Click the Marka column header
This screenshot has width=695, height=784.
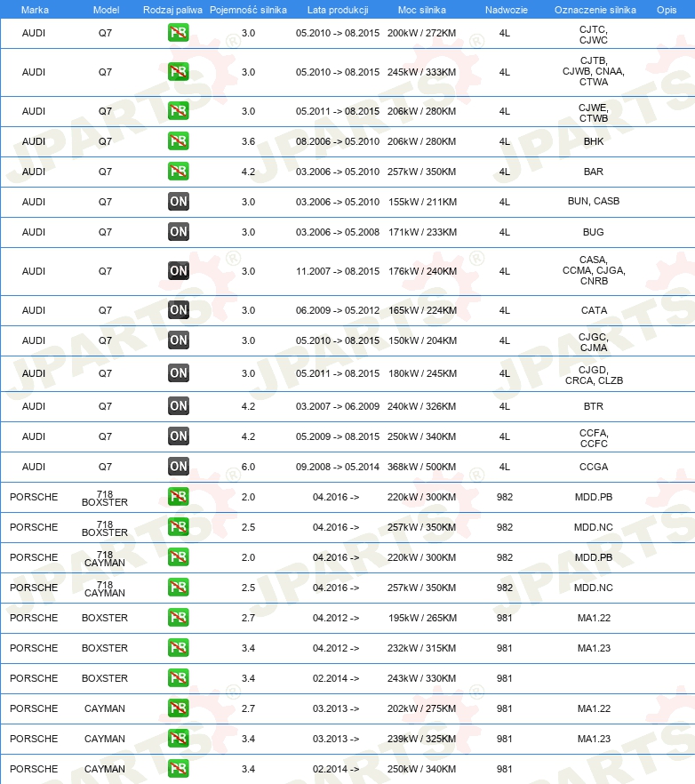tap(35, 10)
